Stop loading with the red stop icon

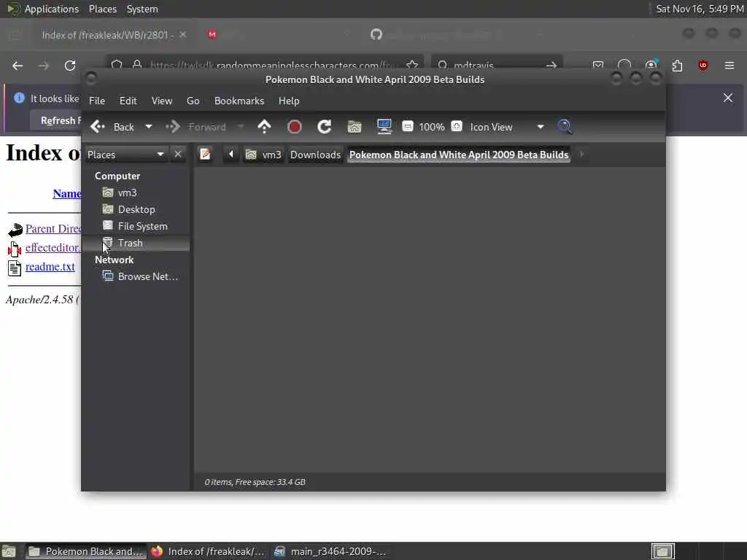pyautogui.click(x=295, y=127)
